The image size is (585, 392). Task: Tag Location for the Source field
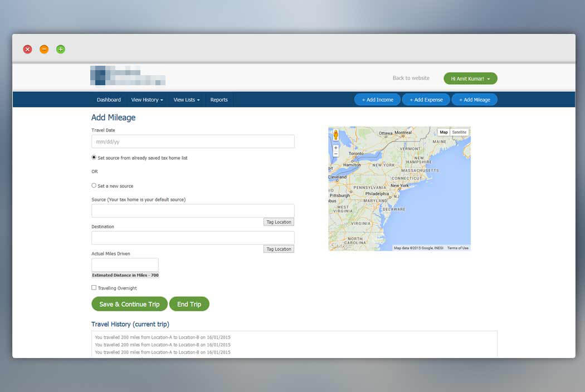click(x=279, y=222)
